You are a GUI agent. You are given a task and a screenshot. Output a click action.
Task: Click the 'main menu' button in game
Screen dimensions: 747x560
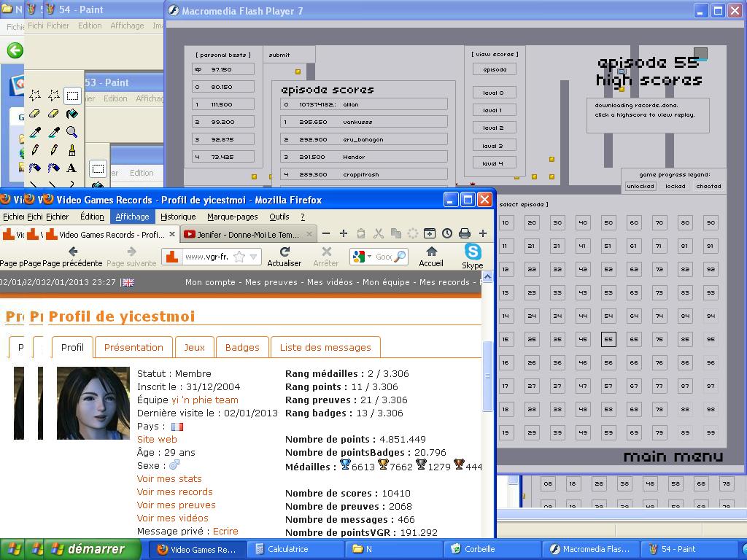pos(673,456)
